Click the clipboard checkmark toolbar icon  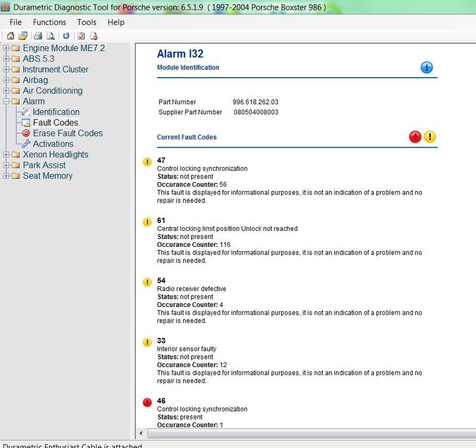click(81, 36)
